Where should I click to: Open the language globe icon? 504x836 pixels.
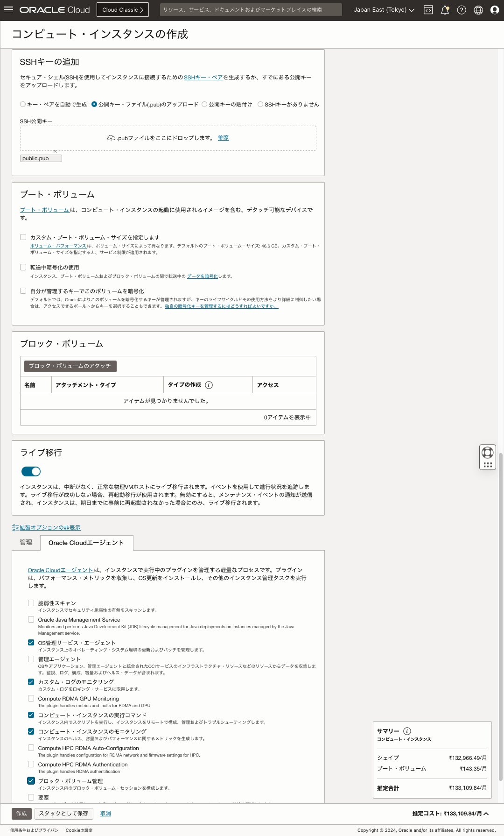coord(478,10)
